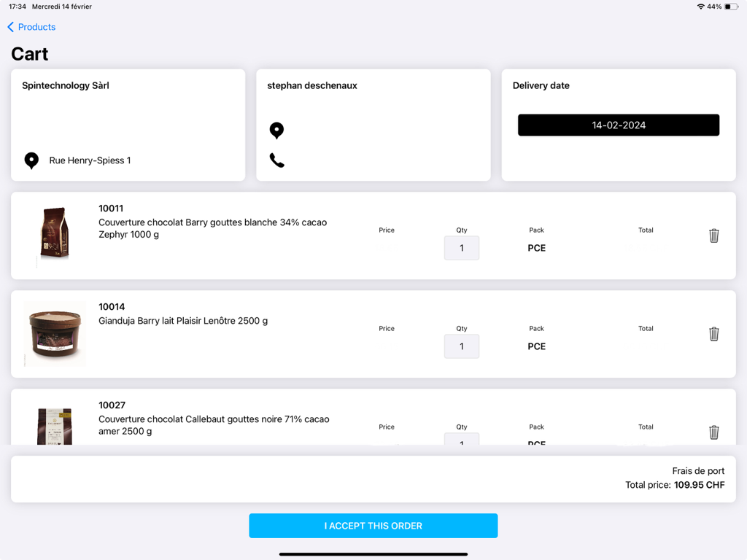747x560 pixels.
Task: Edit the quantity field for item 10011
Action: [461, 248]
